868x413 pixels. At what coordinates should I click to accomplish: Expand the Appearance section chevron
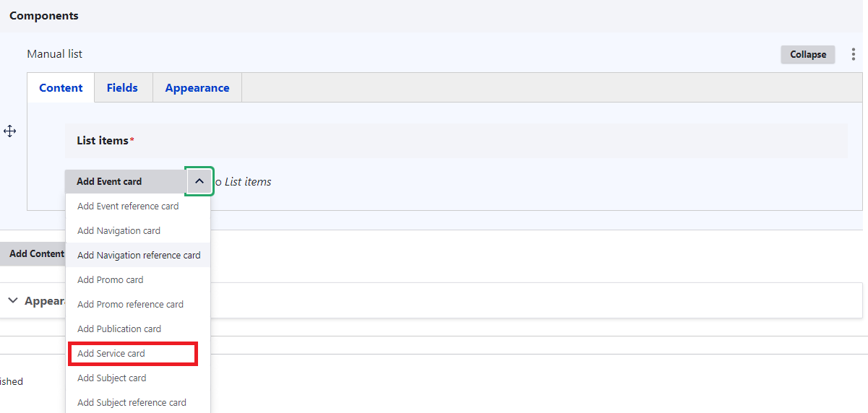point(13,300)
